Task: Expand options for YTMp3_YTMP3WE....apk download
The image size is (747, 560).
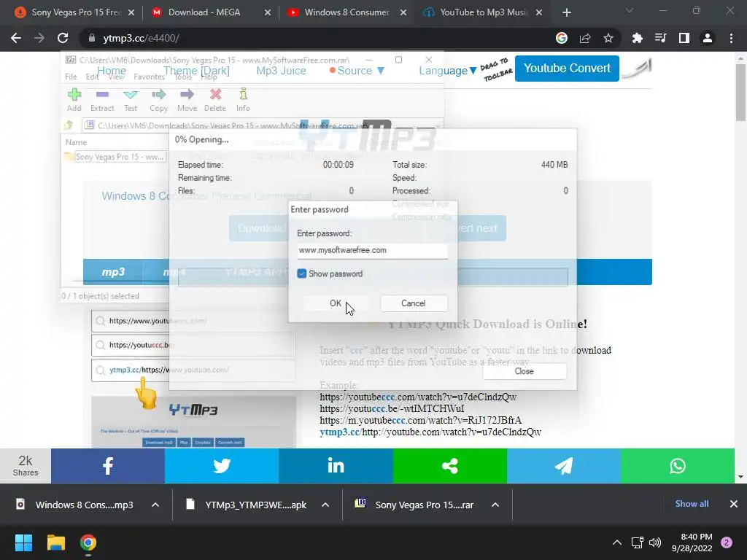Action: click(x=325, y=505)
